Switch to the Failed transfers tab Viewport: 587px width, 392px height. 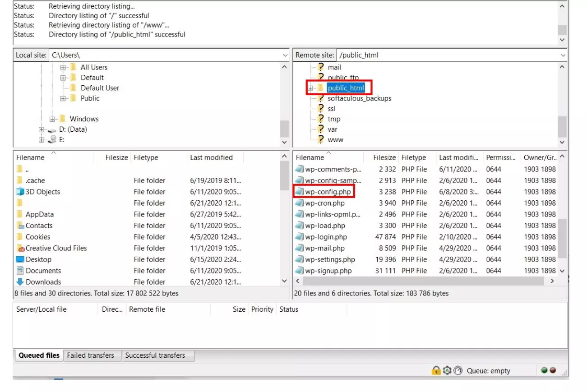tap(90, 355)
